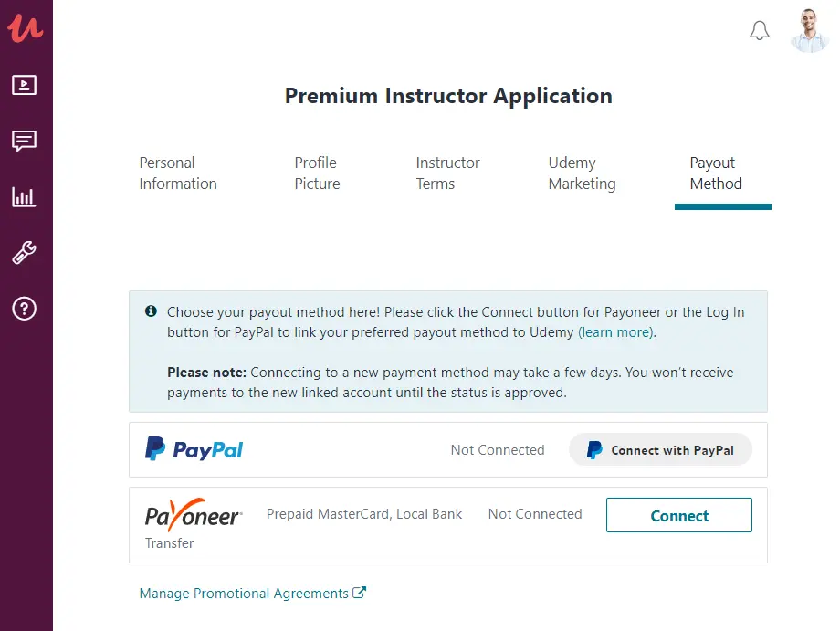Open the learn more link
This screenshot has height=631, width=840.
(x=616, y=332)
